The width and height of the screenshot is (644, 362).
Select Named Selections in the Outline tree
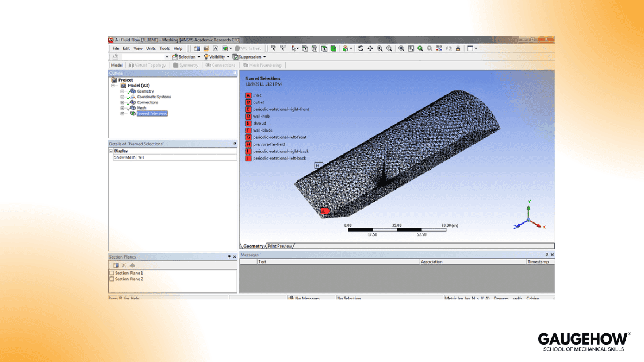pos(152,113)
